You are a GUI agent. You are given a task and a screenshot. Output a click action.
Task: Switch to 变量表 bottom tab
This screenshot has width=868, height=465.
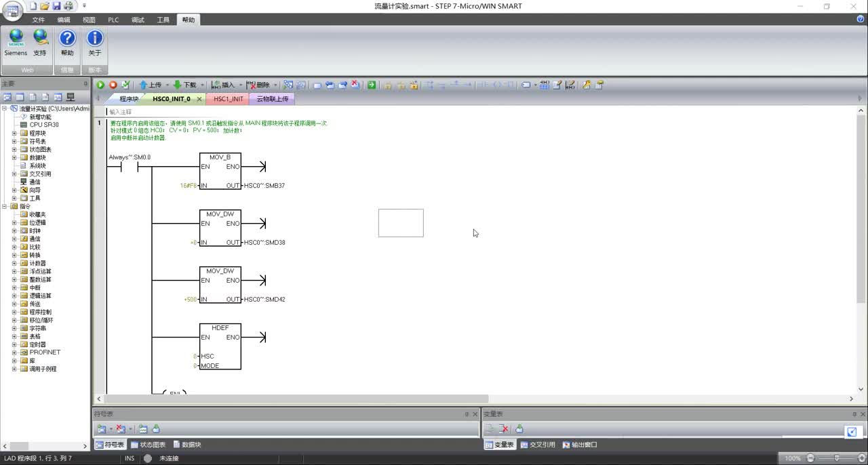(x=500, y=445)
